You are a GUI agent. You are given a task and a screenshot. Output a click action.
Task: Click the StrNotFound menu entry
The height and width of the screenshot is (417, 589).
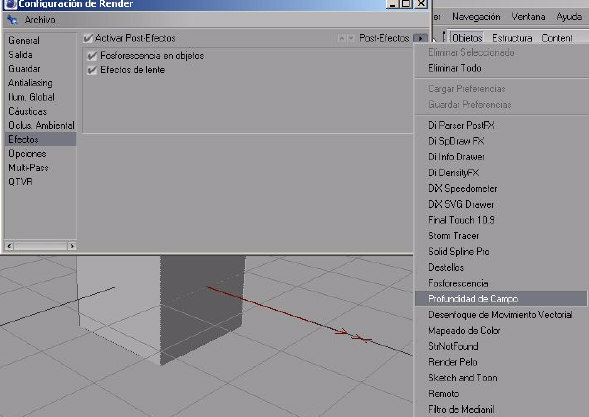pyautogui.click(x=453, y=346)
